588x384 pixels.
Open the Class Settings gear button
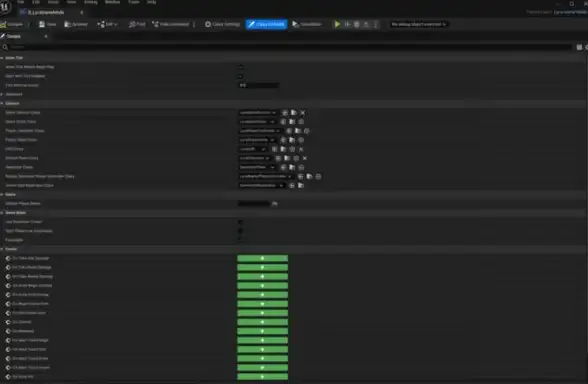222,24
